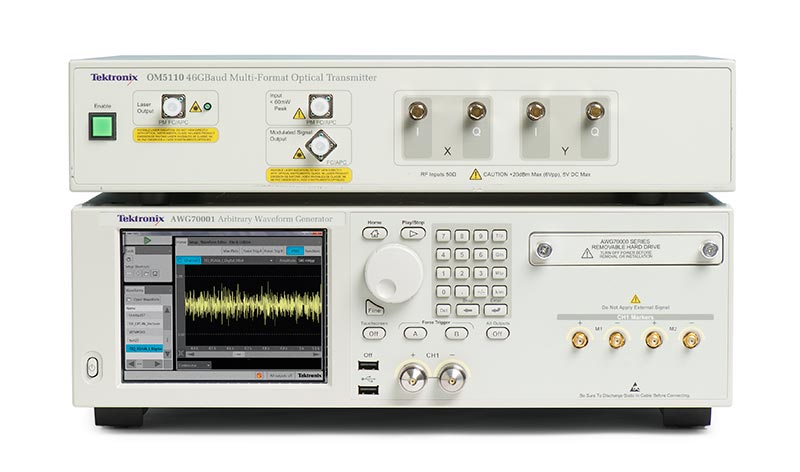Tap keypad digit 2
This screenshot has width=800, height=472.
[x=462, y=273]
